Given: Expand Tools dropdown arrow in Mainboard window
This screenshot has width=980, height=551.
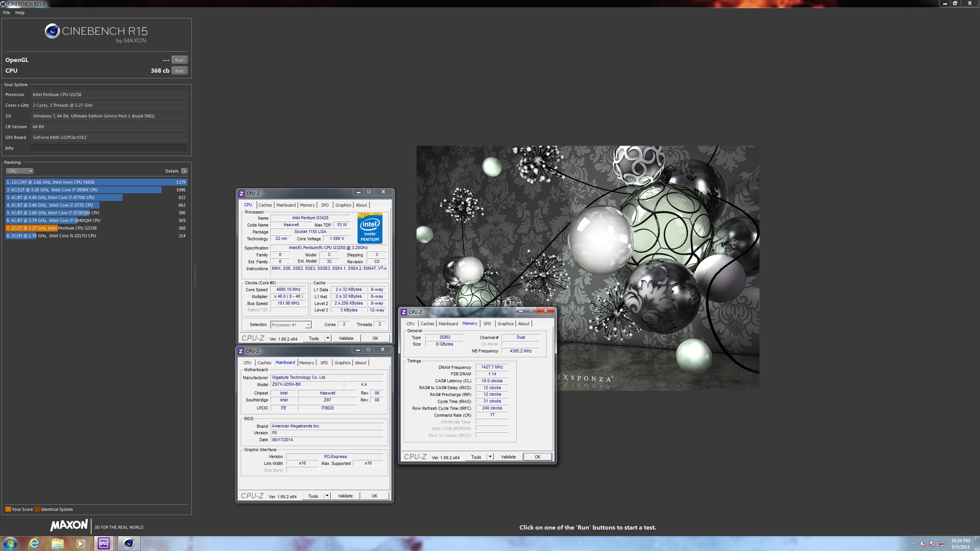Looking at the screenshot, I should tap(327, 496).
